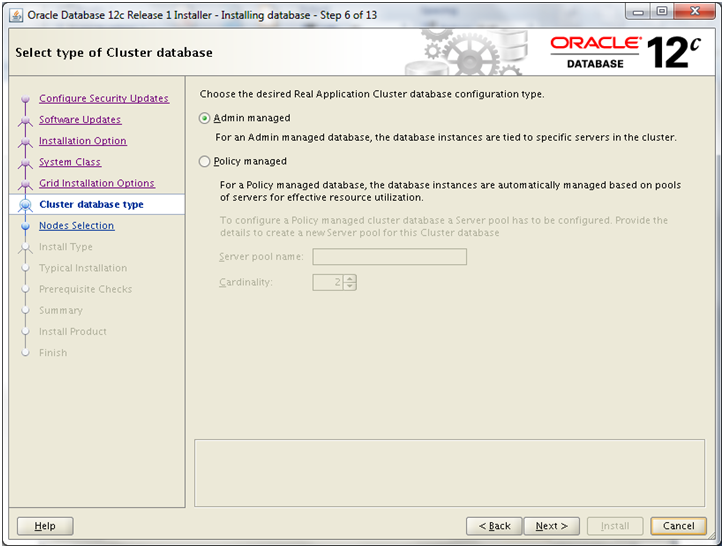Click the Configure Security Updates step bullet
724x548 pixels.
click(25, 99)
